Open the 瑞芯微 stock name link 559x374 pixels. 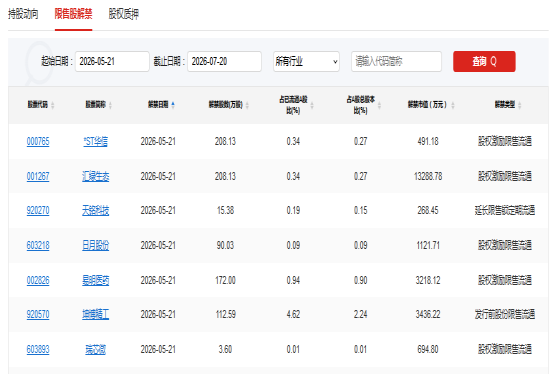click(96, 349)
